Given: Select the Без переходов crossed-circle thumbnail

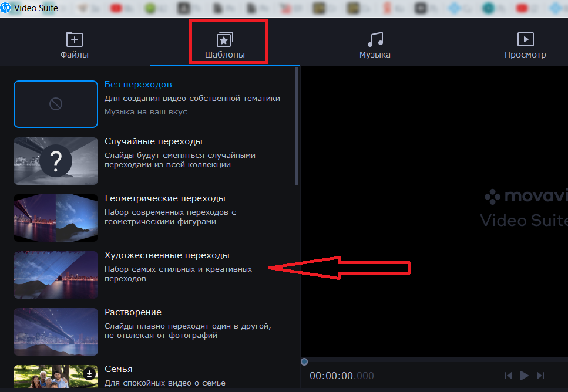Looking at the screenshot, I should click(56, 104).
